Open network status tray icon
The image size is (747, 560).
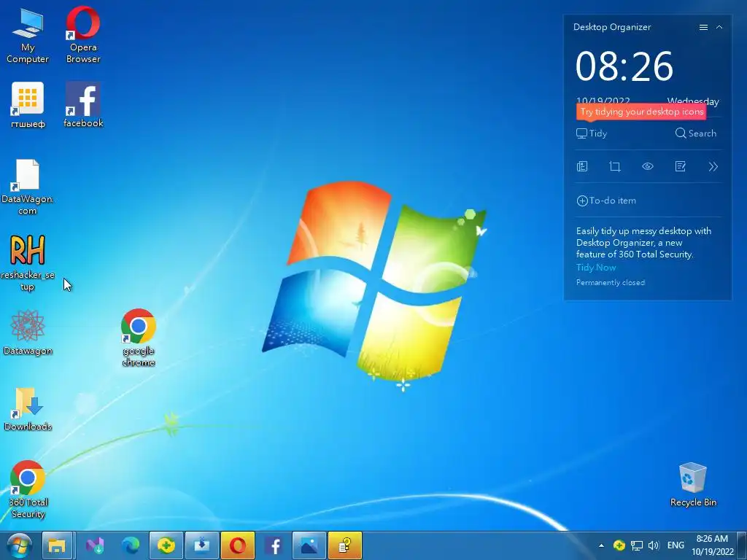(x=636, y=545)
